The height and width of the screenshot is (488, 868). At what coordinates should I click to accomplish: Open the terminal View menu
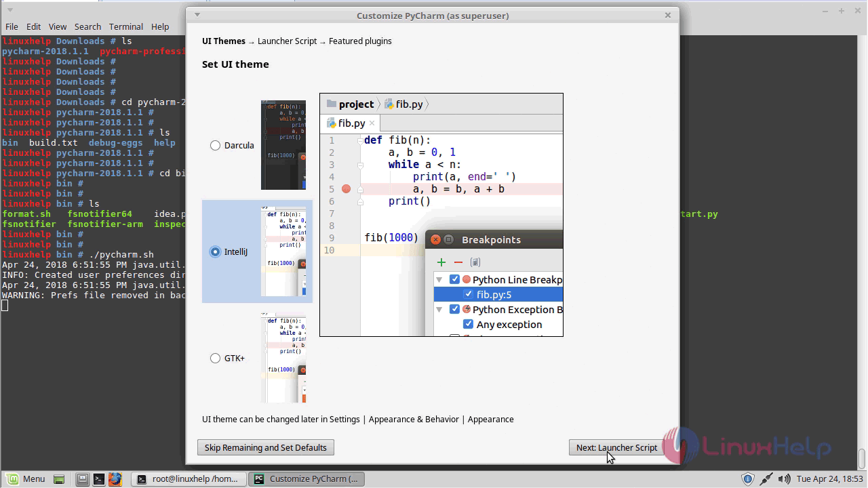[x=58, y=26]
